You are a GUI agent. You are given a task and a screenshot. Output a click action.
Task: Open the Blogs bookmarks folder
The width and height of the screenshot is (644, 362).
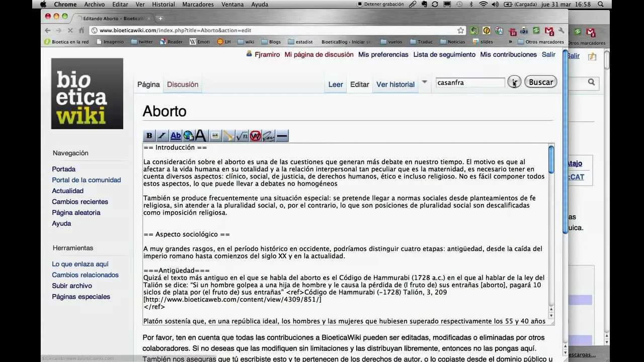tap(271, 42)
